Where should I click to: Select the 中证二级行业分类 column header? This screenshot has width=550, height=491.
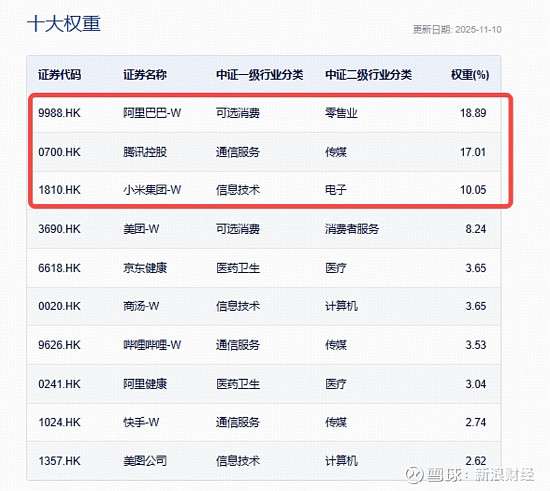click(x=369, y=75)
